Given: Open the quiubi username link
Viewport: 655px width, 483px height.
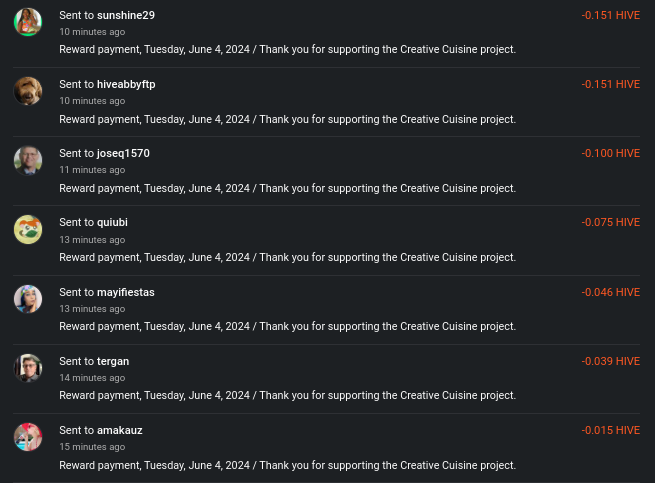Looking at the screenshot, I should [112, 222].
